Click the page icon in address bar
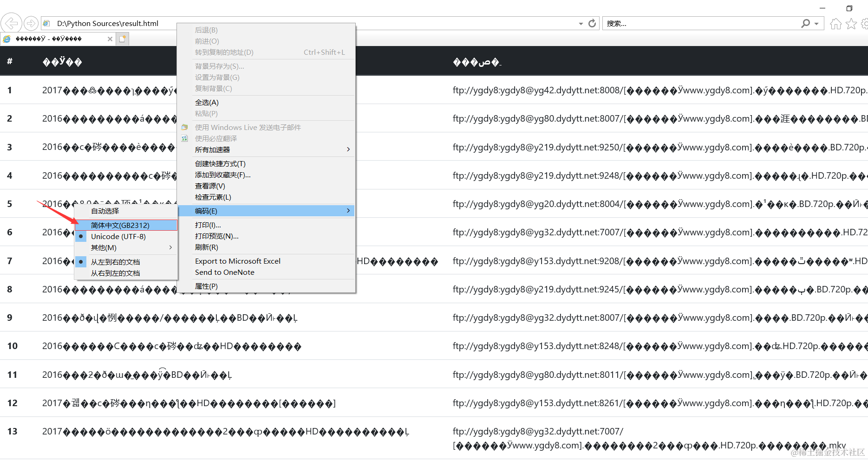The width and height of the screenshot is (868, 460). click(x=46, y=23)
